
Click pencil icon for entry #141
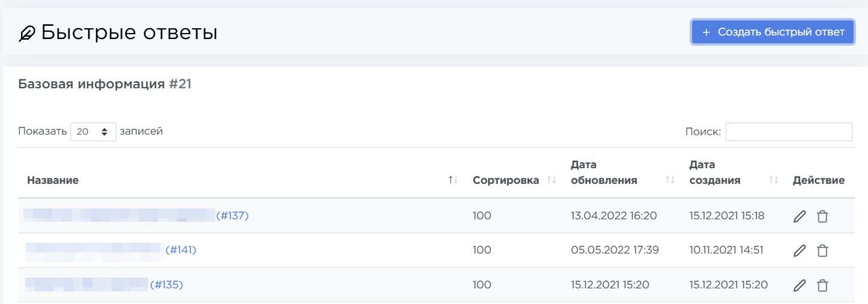[799, 251]
